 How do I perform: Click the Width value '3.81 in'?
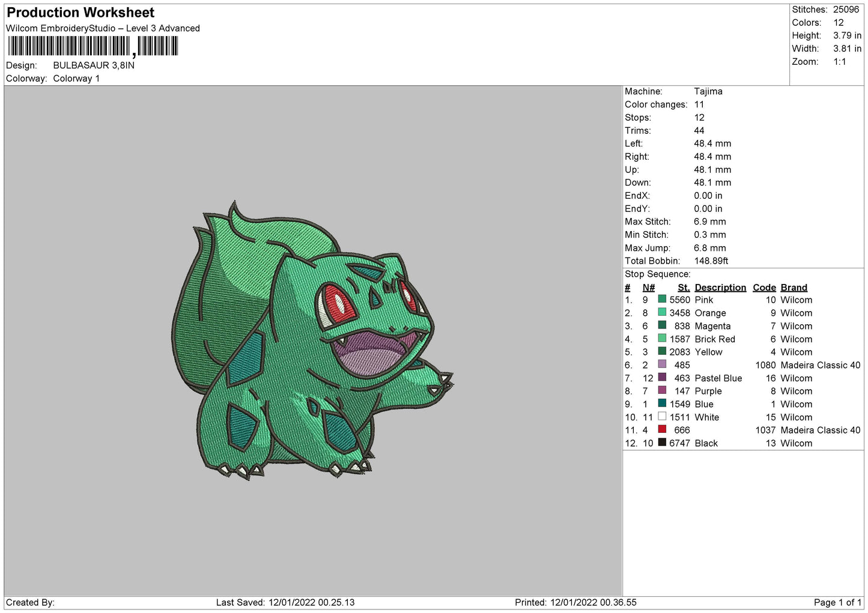pyautogui.click(x=847, y=49)
